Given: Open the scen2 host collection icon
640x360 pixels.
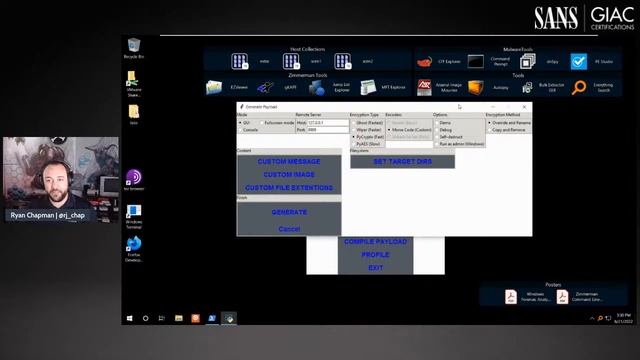Looking at the screenshot, I should pos(342,61).
